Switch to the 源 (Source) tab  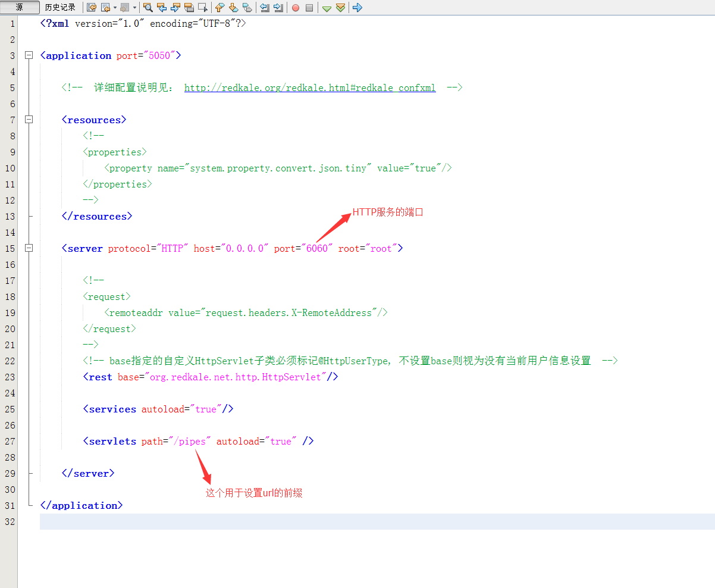click(x=20, y=8)
